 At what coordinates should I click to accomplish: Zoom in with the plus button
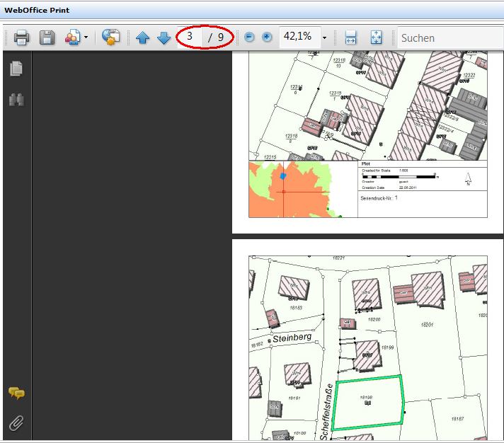pos(267,37)
